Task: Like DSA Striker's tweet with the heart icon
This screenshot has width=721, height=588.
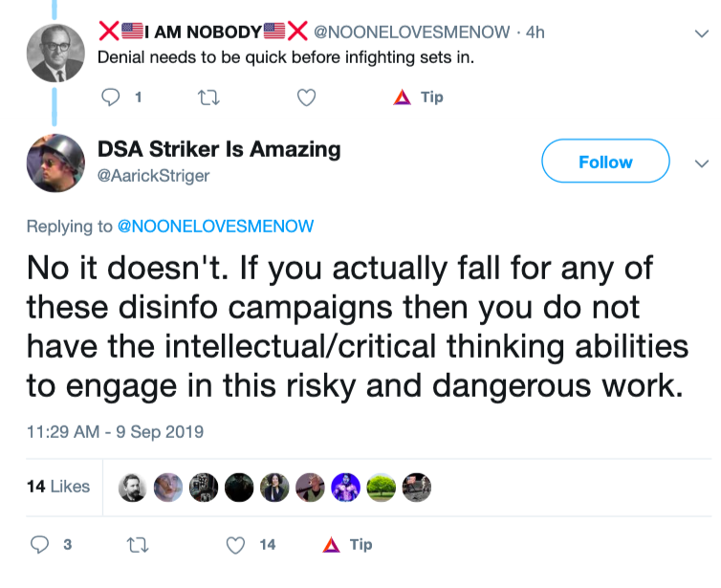Action: (x=235, y=545)
